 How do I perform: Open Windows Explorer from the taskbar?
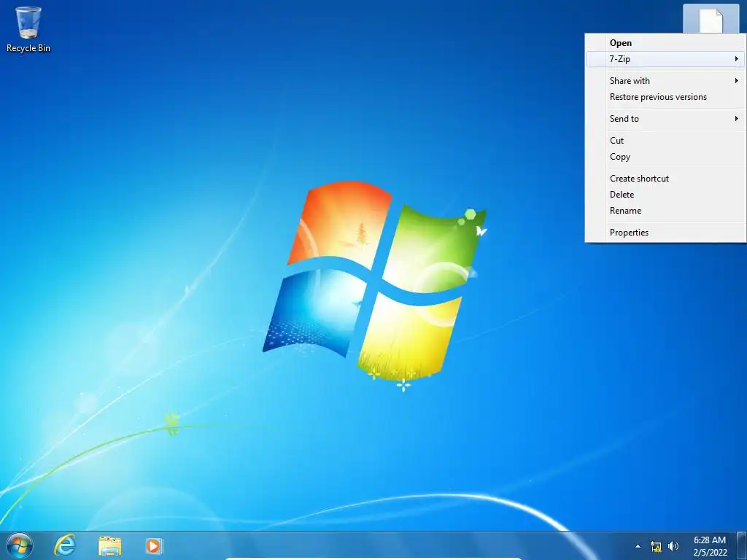[x=110, y=545]
